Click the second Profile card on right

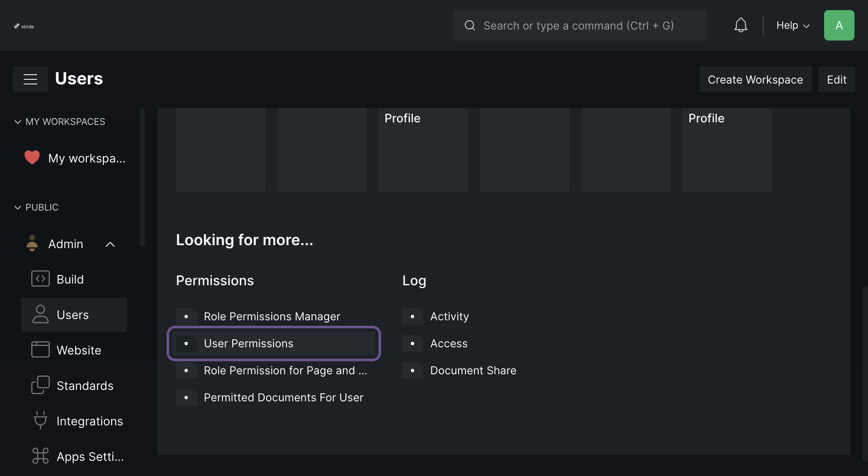click(x=727, y=150)
